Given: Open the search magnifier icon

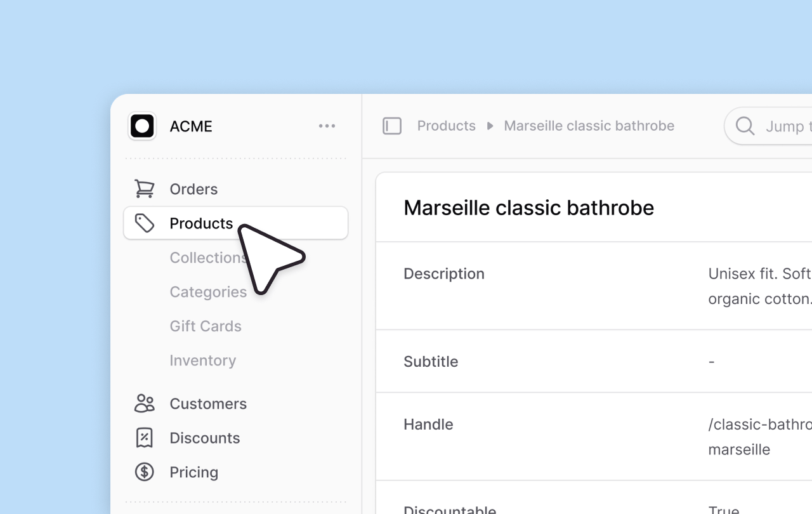Looking at the screenshot, I should (x=744, y=126).
